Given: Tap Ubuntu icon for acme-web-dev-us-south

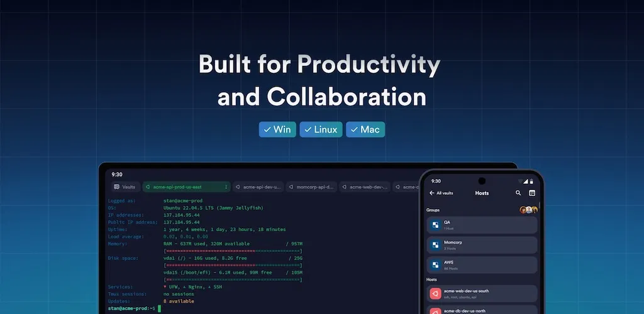Looking at the screenshot, I should pyautogui.click(x=436, y=293).
